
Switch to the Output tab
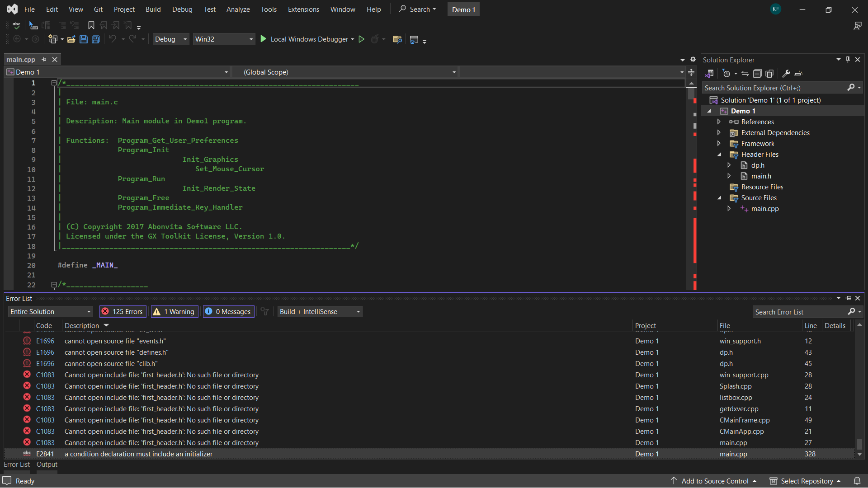(46, 464)
